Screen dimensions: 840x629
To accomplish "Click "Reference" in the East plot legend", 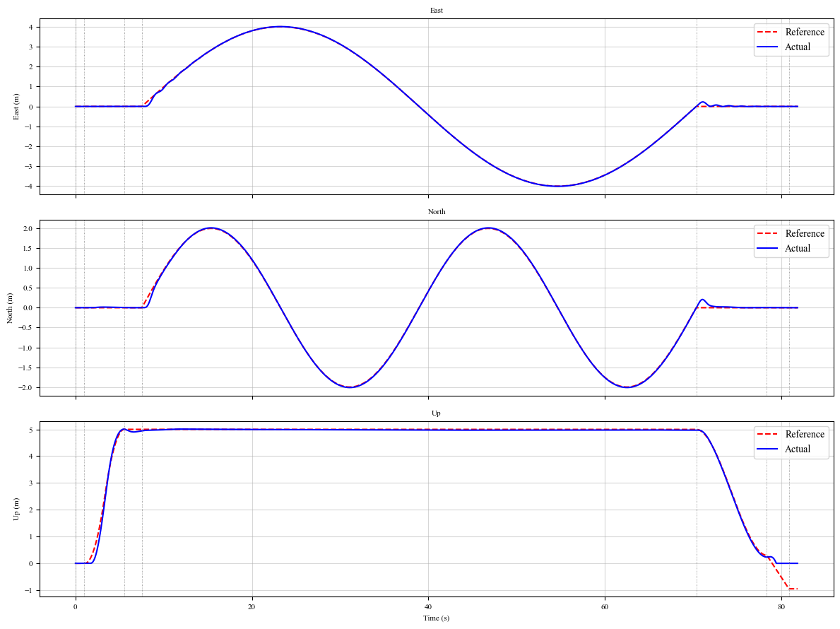I will [x=805, y=32].
